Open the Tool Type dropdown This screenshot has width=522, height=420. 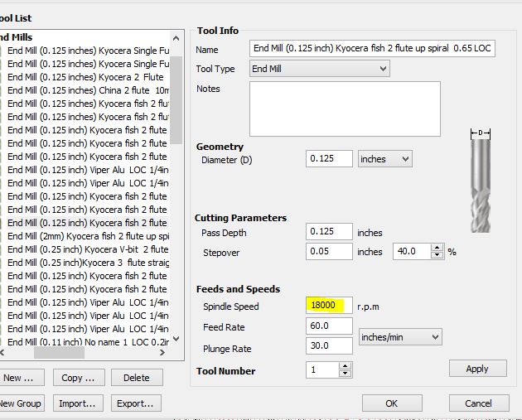point(320,69)
